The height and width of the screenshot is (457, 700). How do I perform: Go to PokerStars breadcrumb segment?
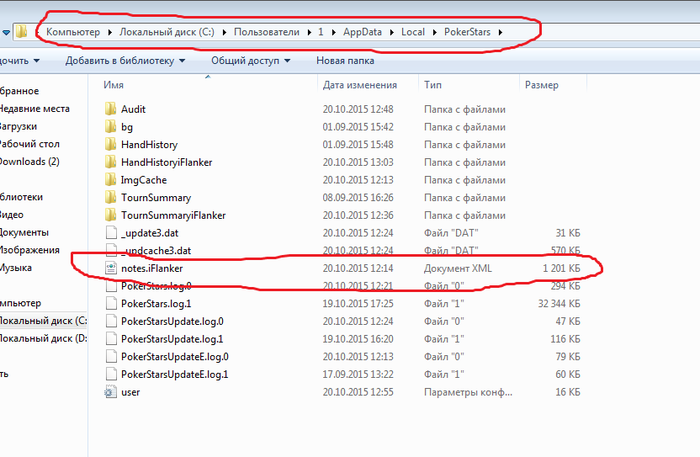point(467,32)
